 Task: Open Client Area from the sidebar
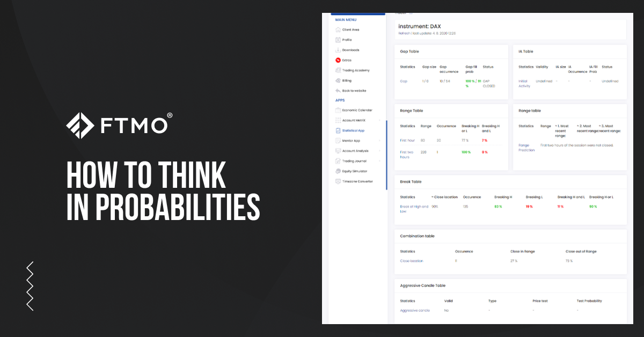point(339,30)
